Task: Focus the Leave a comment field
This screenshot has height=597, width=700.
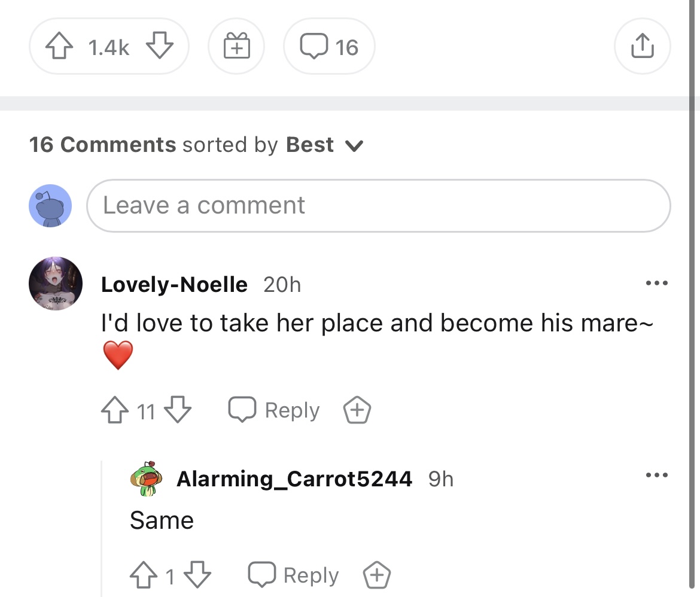Action: [x=379, y=206]
